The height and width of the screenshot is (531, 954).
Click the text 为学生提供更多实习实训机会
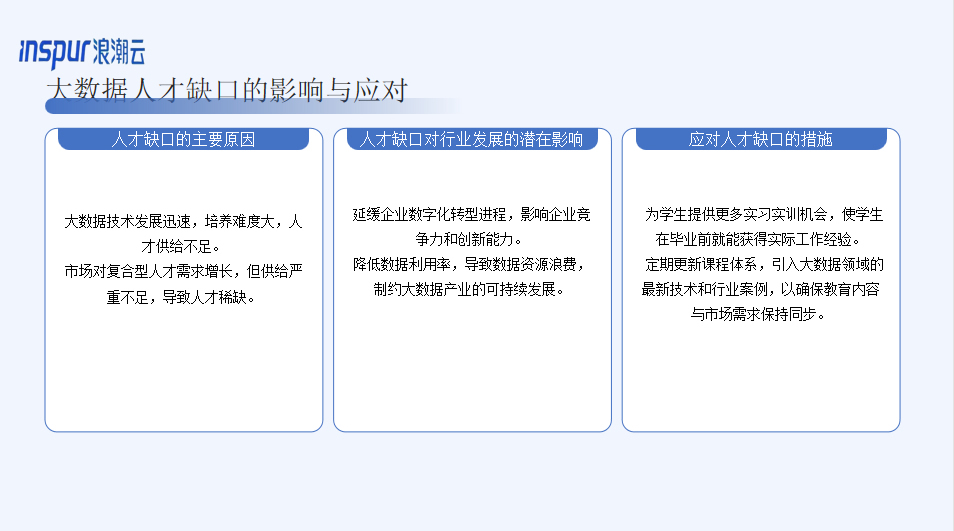tap(736, 214)
